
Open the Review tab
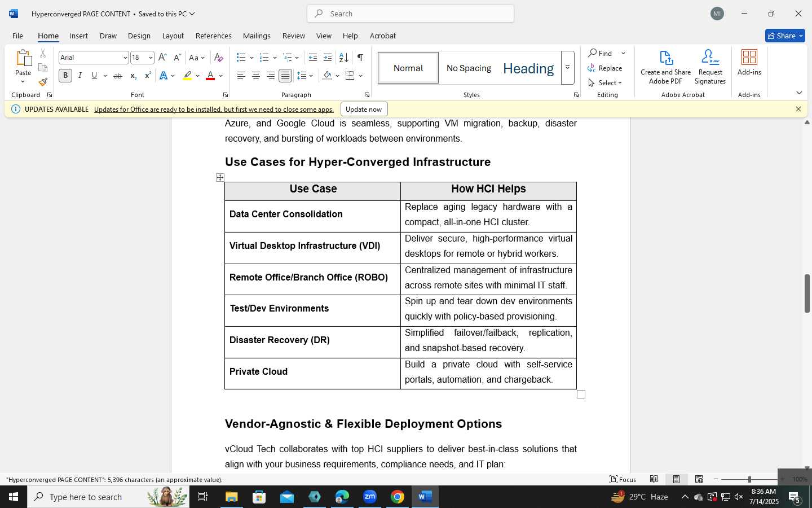click(293, 36)
